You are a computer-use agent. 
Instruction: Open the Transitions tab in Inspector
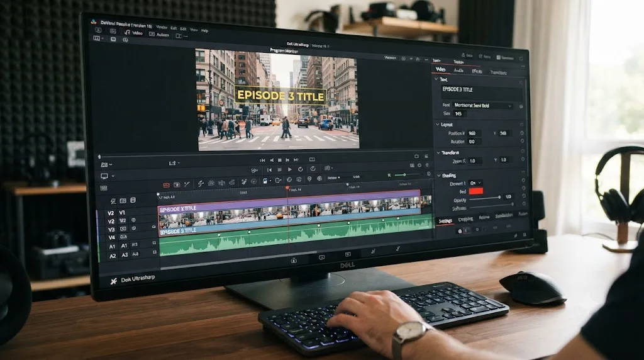coord(499,73)
